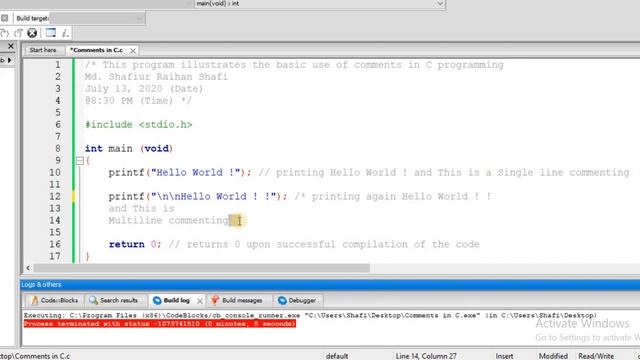Open the debugging windows icon
The image size is (640, 360).
51,33
